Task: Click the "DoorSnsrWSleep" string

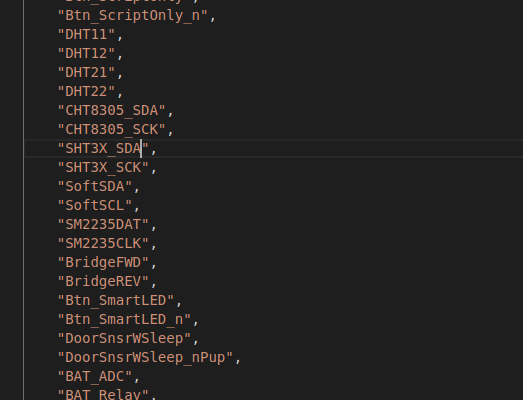Action: click(x=124, y=339)
